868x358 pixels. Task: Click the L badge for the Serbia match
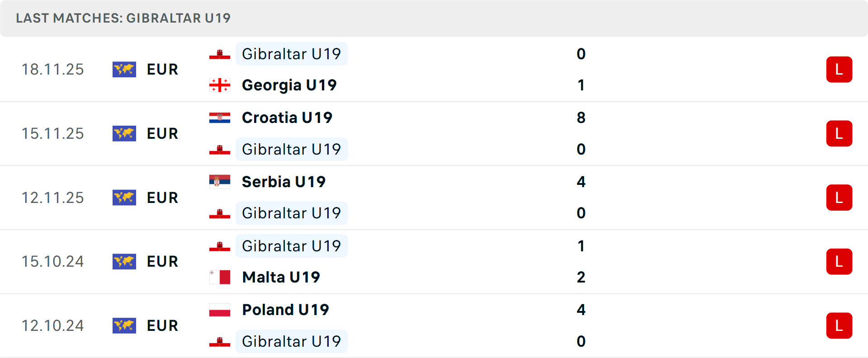[x=840, y=198]
